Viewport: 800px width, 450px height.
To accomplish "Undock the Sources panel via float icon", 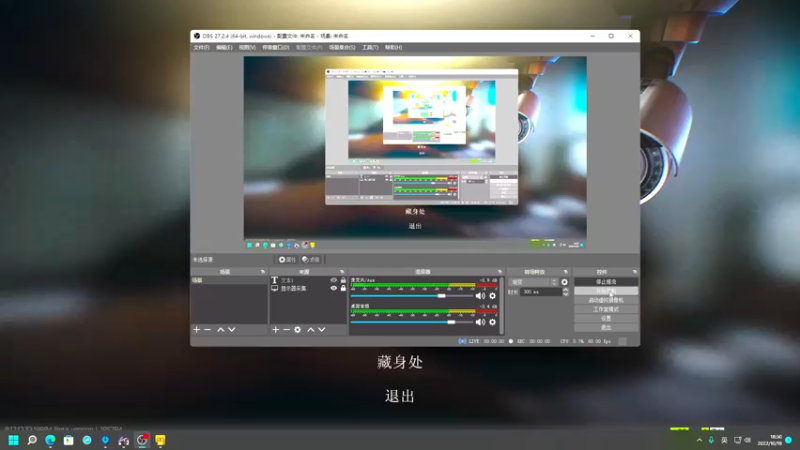I will pos(342,272).
